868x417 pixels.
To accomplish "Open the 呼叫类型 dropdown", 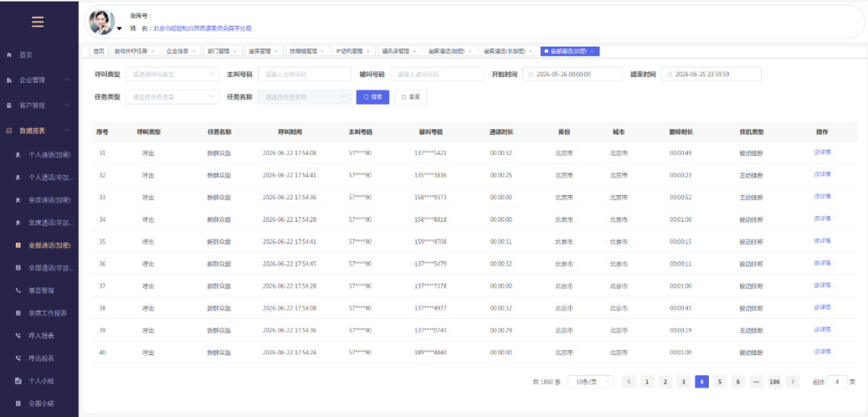I will tap(172, 74).
